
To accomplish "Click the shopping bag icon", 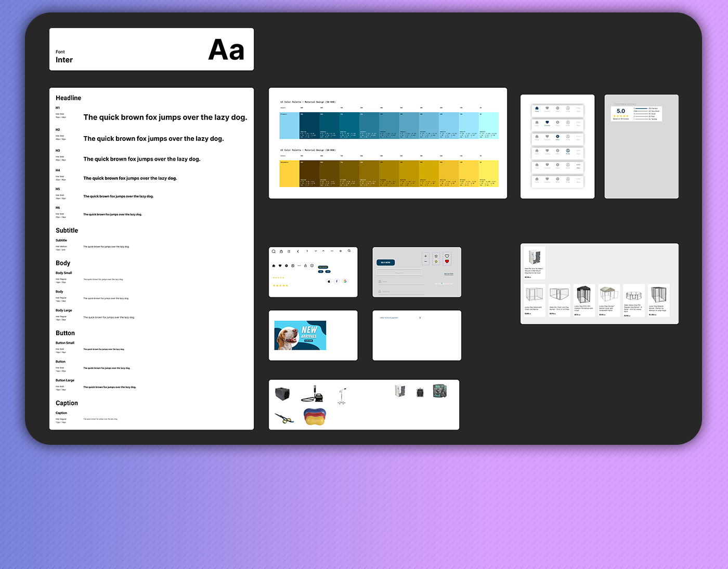I will (281, 252).
